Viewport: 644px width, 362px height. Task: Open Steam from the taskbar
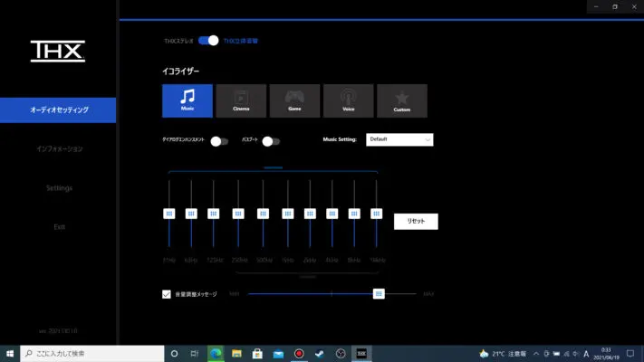320,353
